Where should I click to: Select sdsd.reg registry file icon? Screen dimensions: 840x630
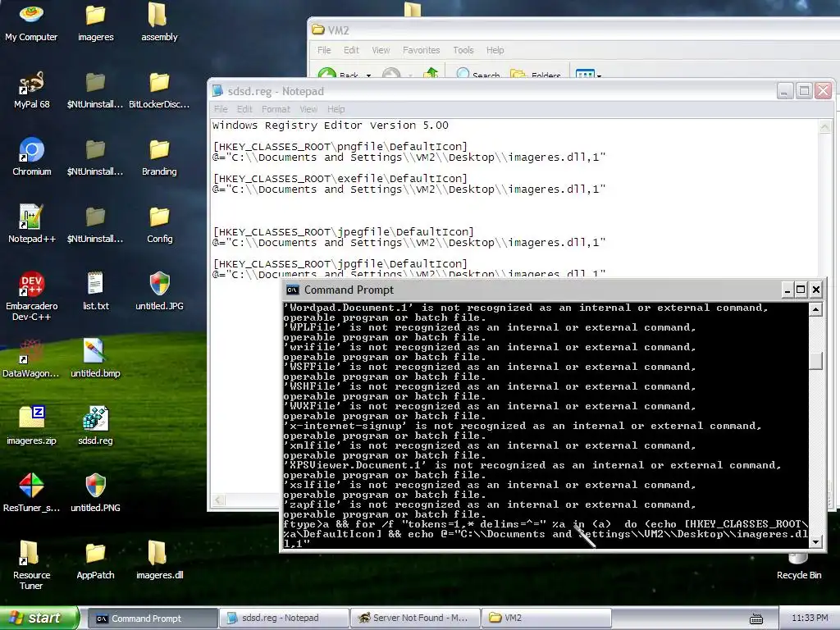pos(95,426)
